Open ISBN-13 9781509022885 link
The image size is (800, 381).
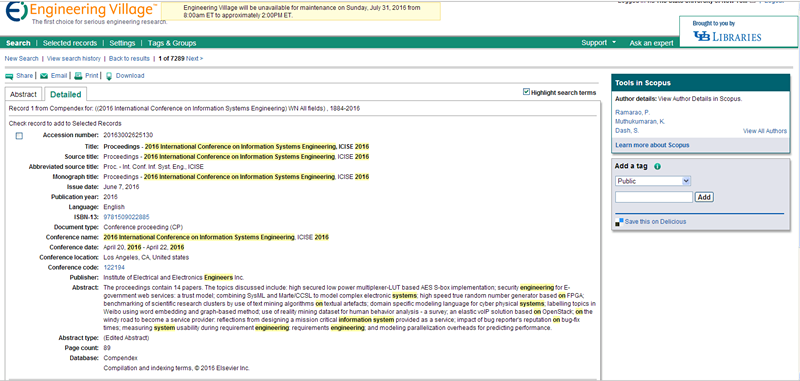(x=127, y=217)
